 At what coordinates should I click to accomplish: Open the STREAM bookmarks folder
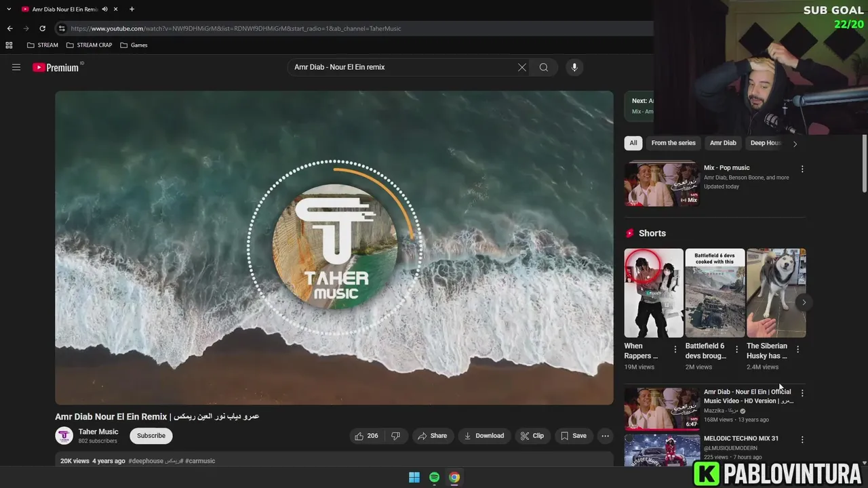coord(43,45)
